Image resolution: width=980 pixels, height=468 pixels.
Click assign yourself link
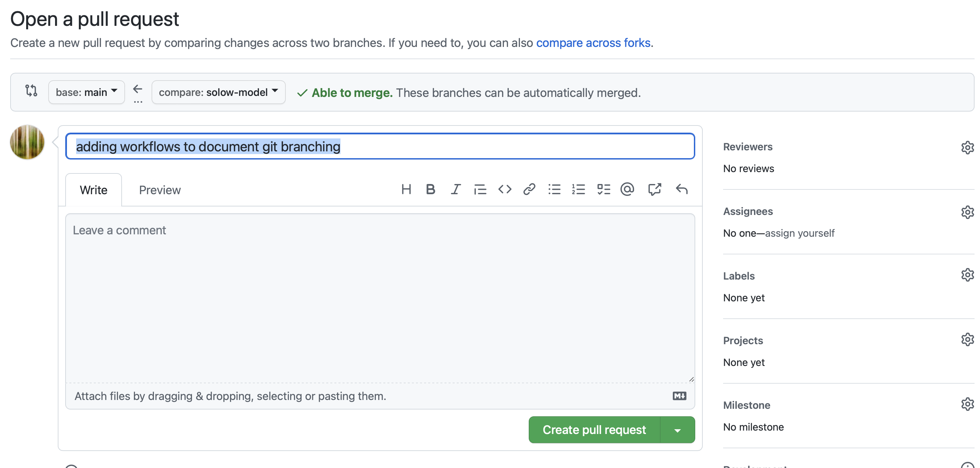click(800, 233)
